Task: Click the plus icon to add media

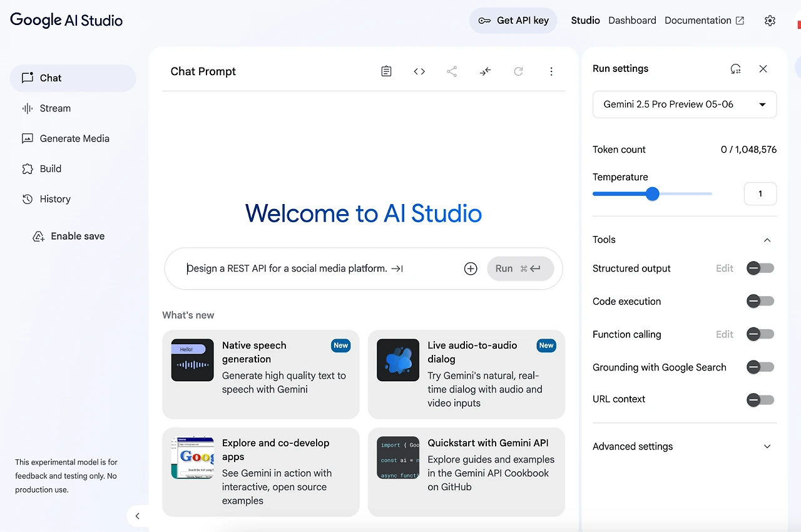Action: [471, 269]
